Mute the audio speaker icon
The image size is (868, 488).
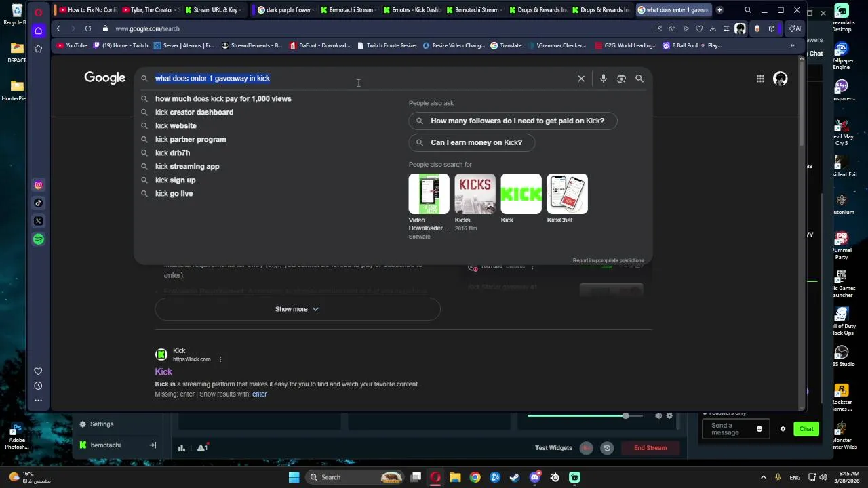coord(658,415)
